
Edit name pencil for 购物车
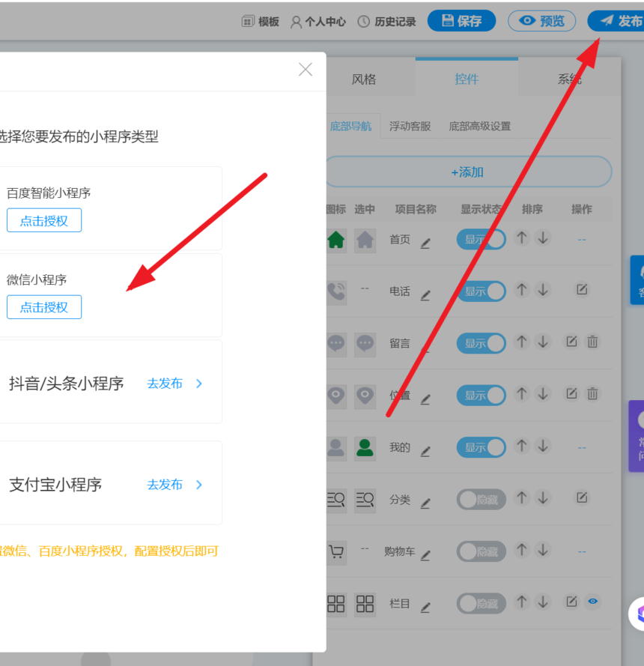[425, 556]
